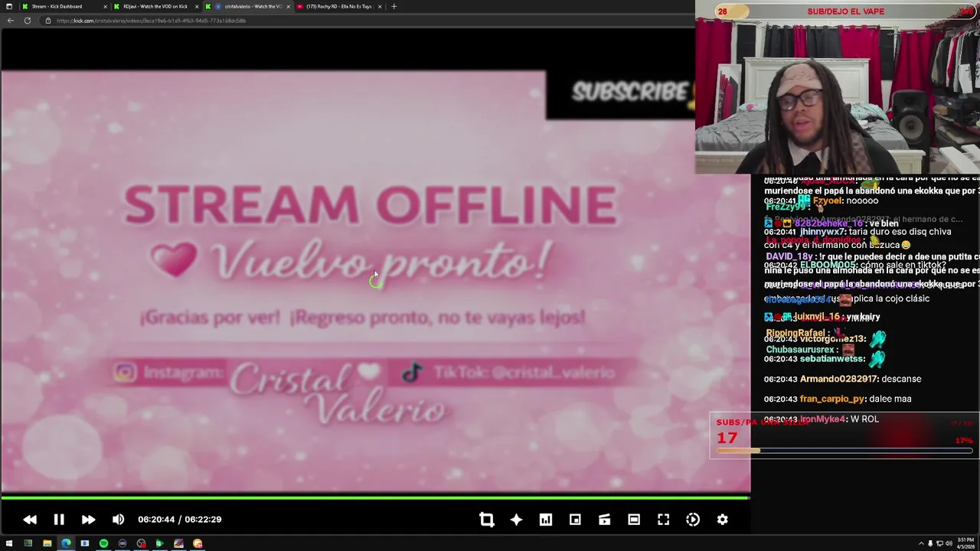Image resolution: width=980 pixels, height=551 pixels.
Task: Click the sub goal progress bar
Action: (x=844, y=452)
